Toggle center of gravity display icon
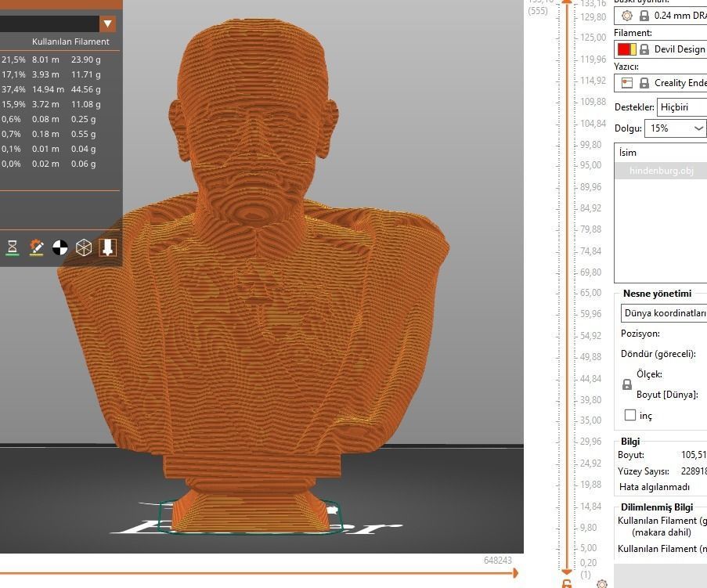This screenshot has height=588, width=707. [x=60, y=247]
